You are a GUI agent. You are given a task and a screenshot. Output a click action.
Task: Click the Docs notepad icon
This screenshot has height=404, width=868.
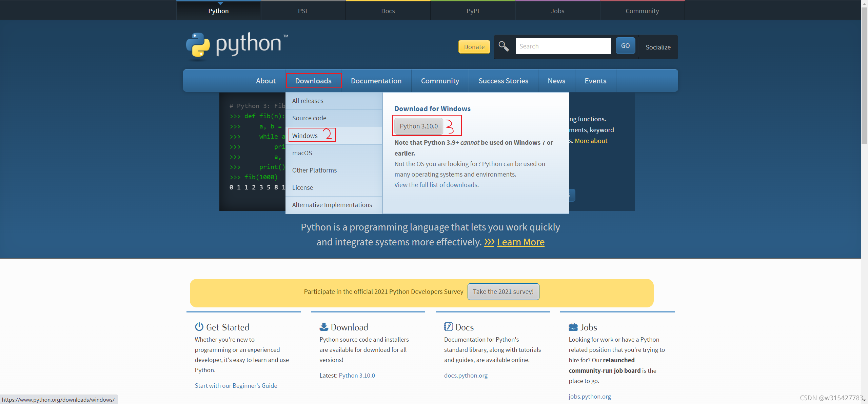point(448,327)
